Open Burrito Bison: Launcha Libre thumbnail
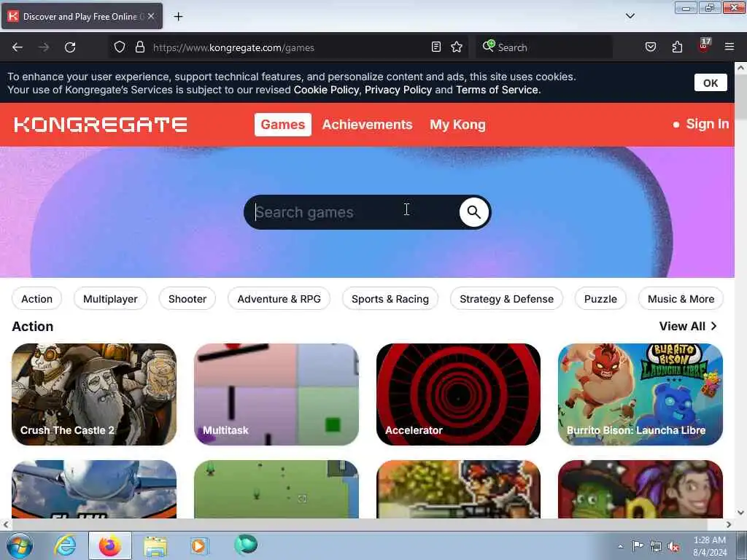The image size is (747, 560). pos(640,394)
